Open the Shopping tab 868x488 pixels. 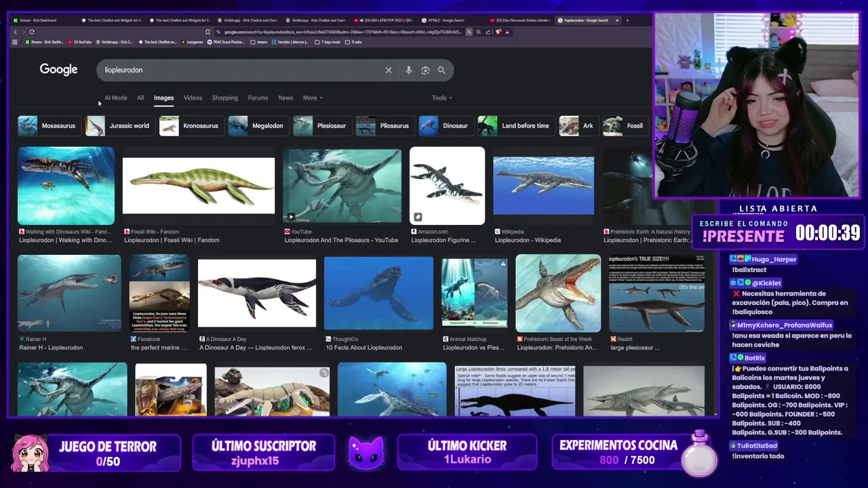tap(224, 98)
